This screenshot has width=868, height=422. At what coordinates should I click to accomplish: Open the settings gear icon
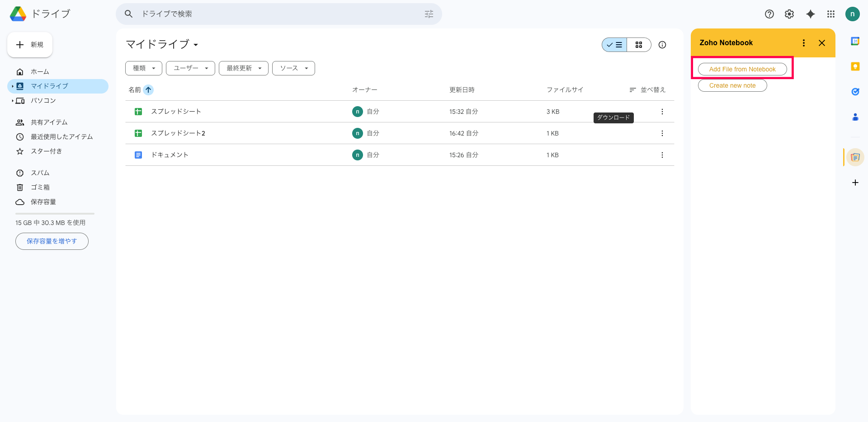point(789,14)
